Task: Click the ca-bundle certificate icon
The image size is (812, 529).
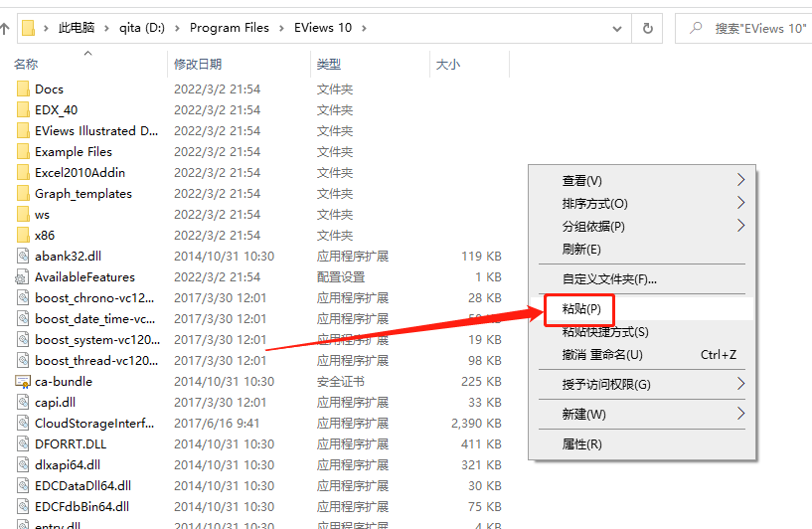Action: pyautogui.click(x=23, y=382)
